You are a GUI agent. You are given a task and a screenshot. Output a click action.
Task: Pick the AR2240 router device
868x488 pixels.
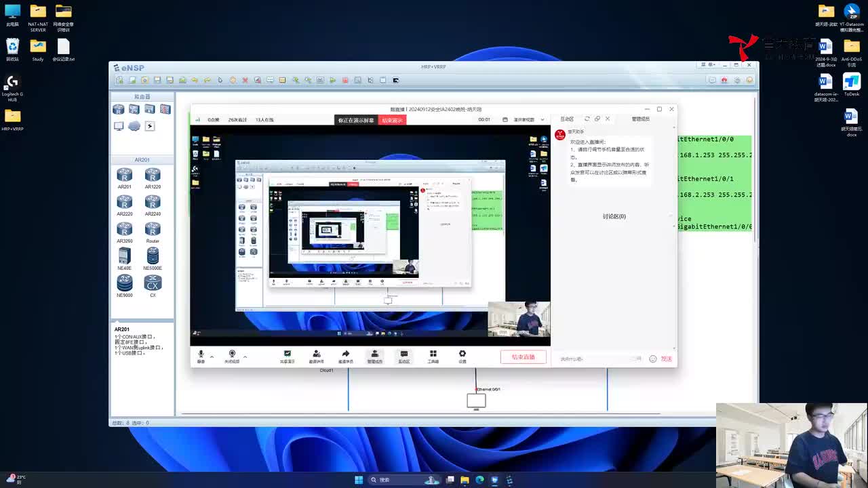[153, 205]
